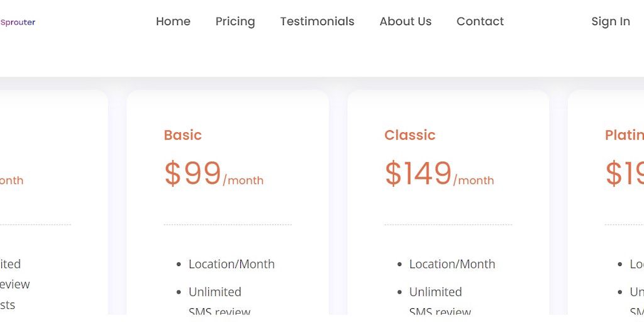Click Location/Month in the Basic card
The image size is (644, 322).
point(231,264)
